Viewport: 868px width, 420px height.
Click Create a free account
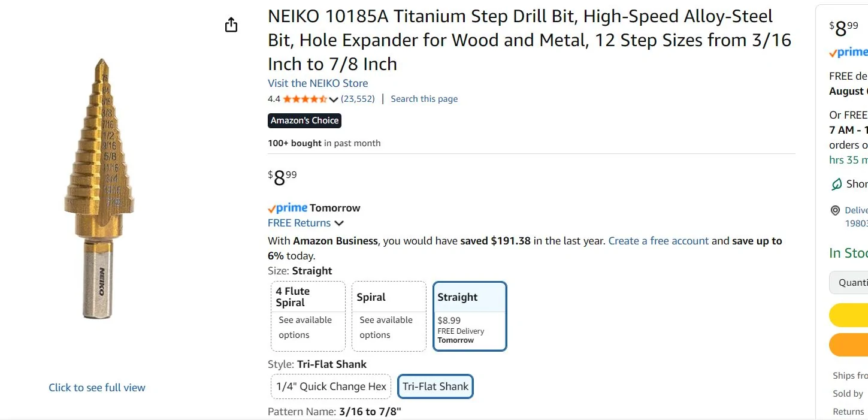658,240
